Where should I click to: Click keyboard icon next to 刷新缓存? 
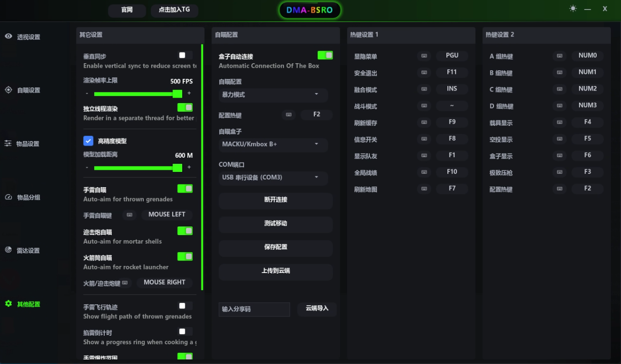click(424, 122)
